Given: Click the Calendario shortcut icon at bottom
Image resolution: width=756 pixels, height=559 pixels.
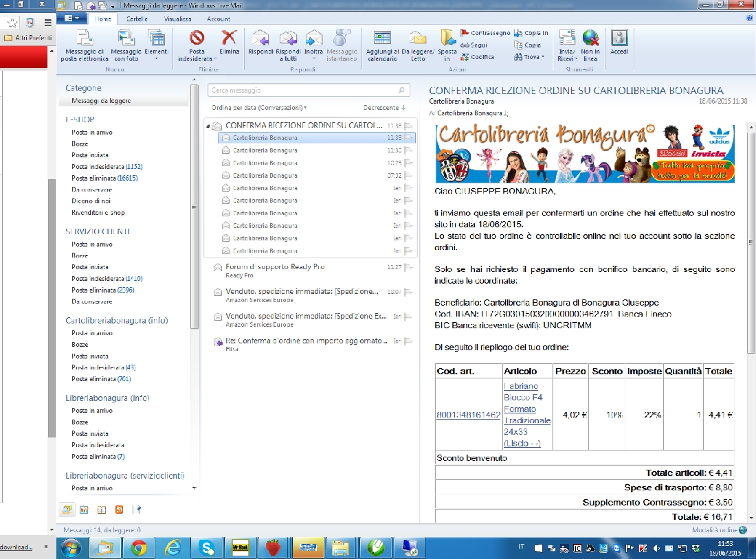Looking at the screenshot, I should click(84, 510).
